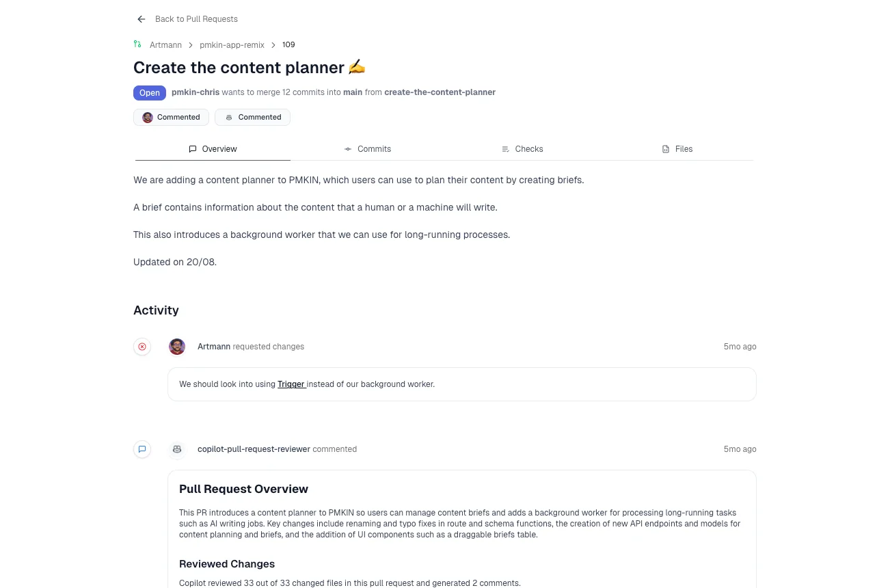Click the Checks tab list icon
Image resolution: width=890 pixels, height=588 pixels.
[505, 149]
